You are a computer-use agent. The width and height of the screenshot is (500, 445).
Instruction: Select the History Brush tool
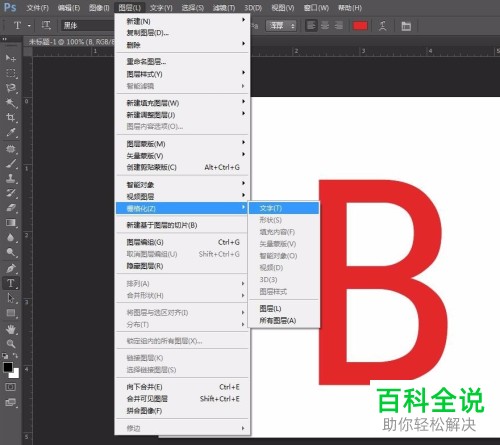coord(11,193)
